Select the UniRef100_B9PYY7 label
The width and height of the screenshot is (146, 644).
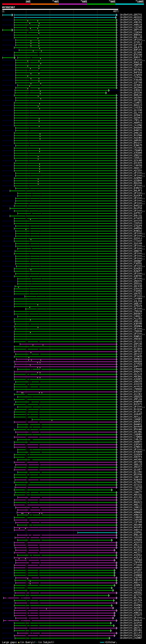tap(131, 367)
